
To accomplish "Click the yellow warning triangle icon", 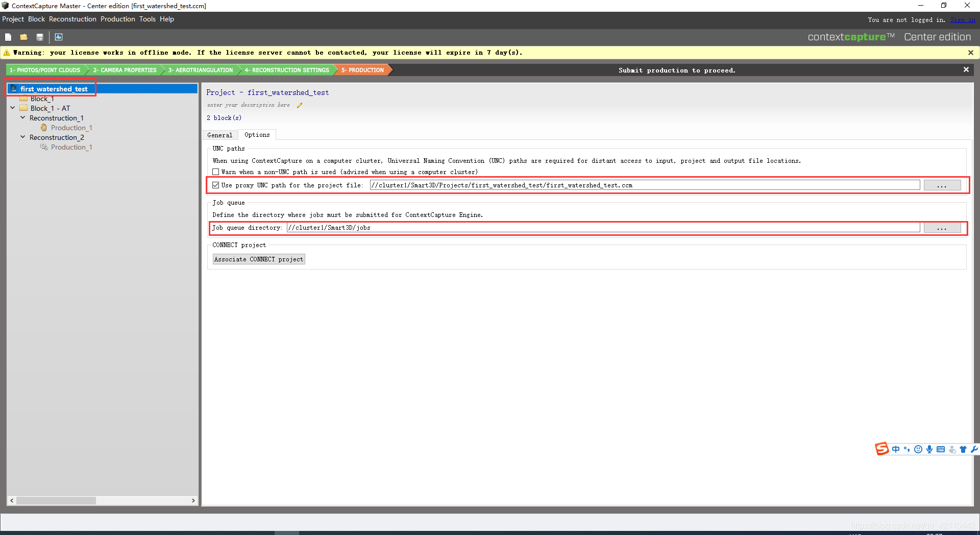I will click(7, 53).
